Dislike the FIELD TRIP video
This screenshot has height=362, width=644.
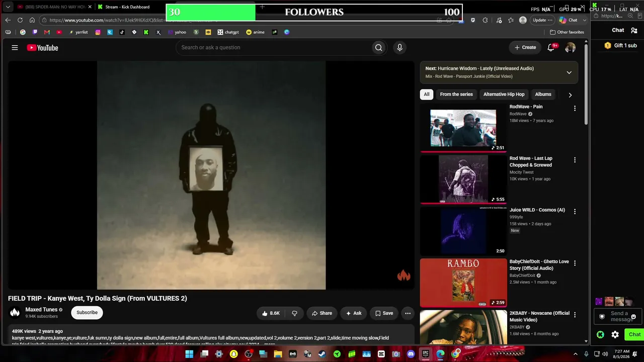point(294,313)
